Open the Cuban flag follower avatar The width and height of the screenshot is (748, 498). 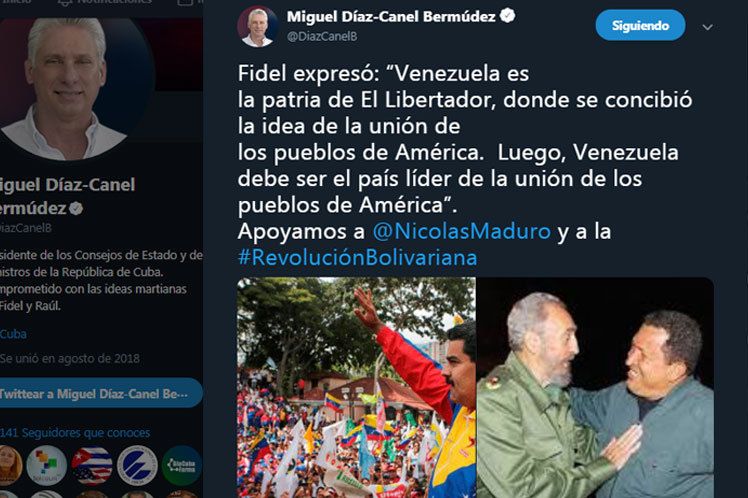tap(92, 466)
